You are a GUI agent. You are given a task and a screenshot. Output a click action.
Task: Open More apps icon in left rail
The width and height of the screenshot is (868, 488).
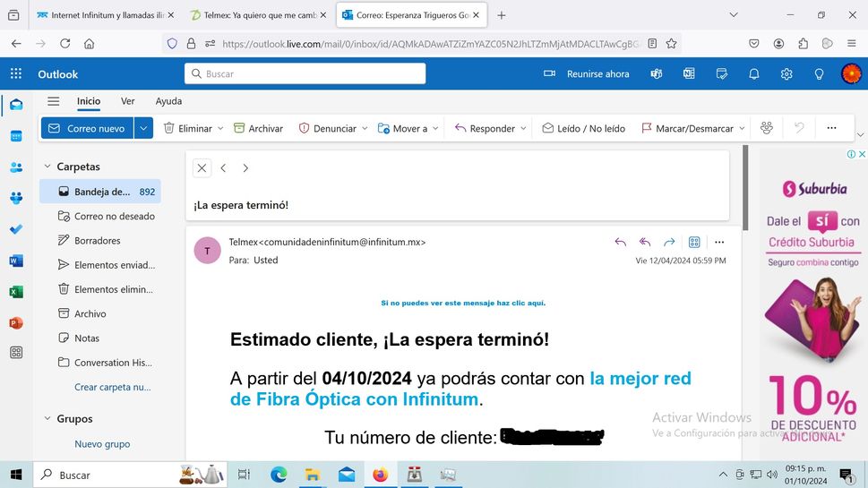click(16, 353)
